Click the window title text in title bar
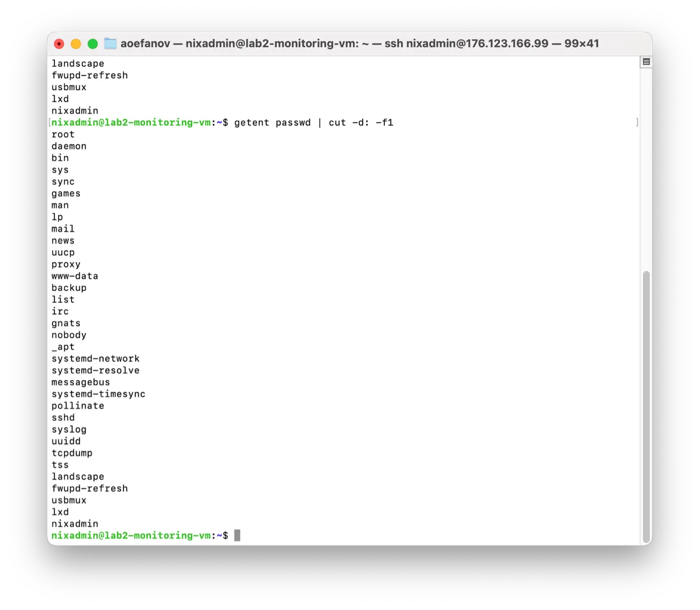 coord(359,44)
